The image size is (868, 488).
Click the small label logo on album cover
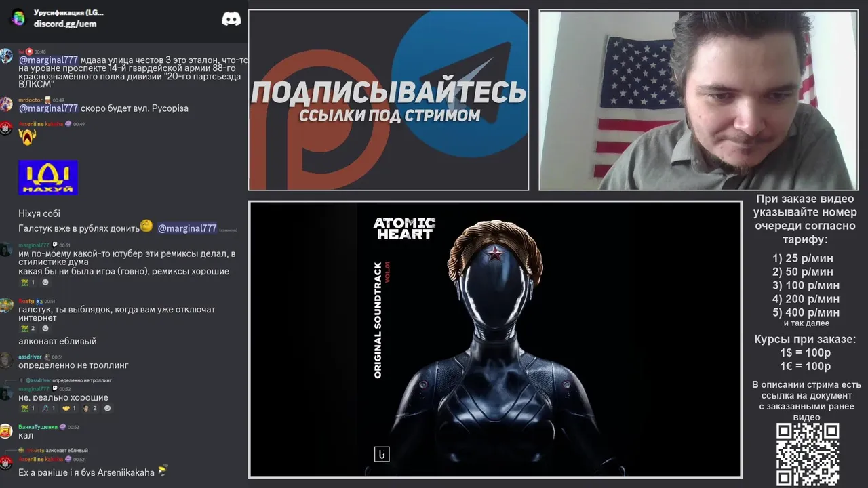tap(382, 454)
